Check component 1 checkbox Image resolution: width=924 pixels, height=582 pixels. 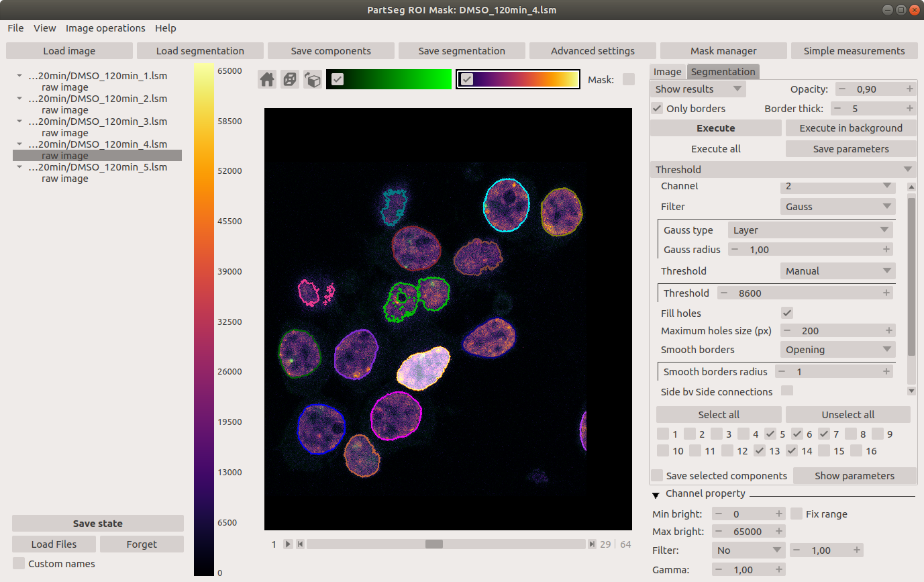[663, 434]
